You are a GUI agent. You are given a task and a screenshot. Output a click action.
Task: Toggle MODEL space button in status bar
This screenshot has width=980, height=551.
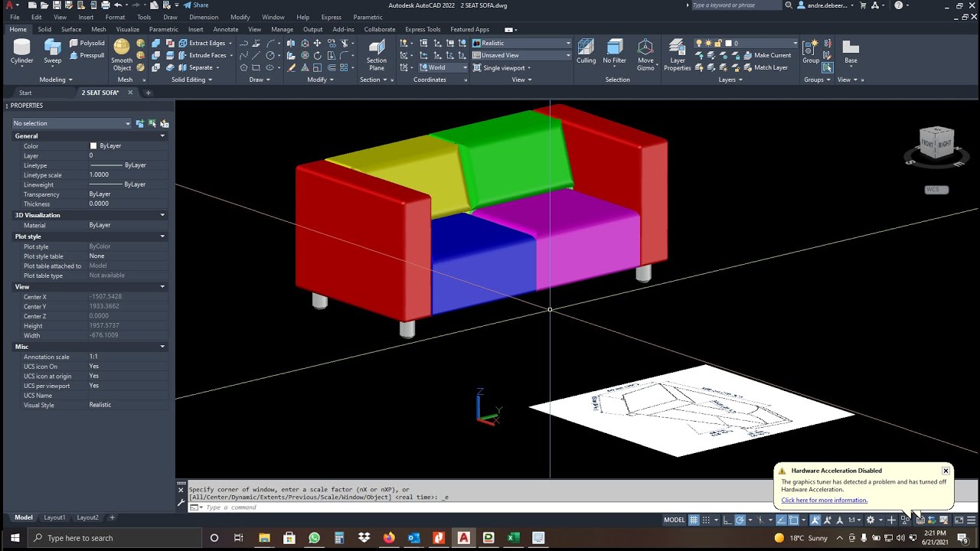tap(675, 520)
